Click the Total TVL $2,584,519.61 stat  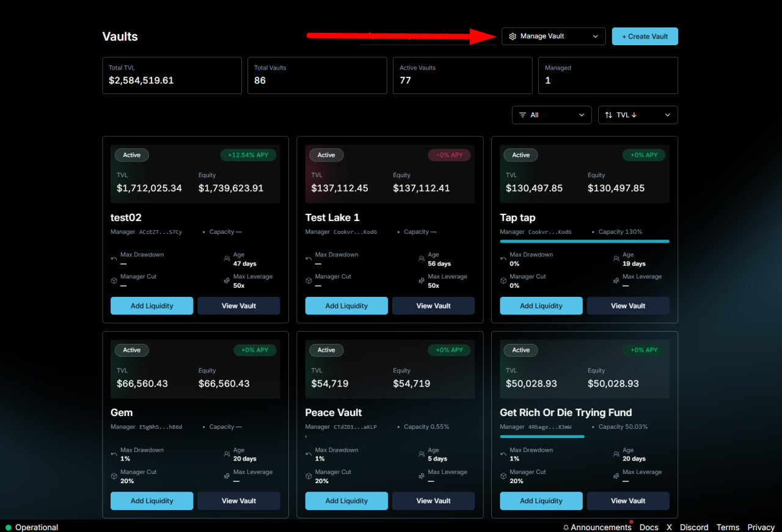[x=172, y=76]
